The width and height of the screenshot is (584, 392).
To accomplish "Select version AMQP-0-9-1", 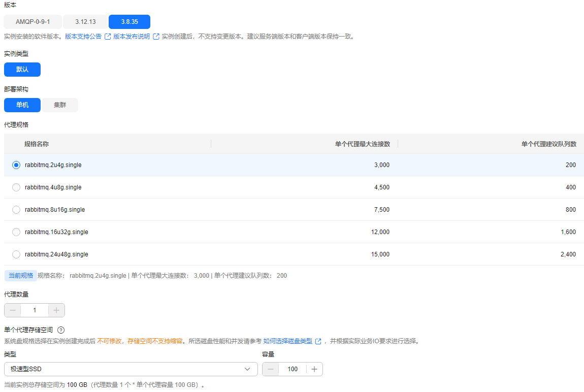I will (x=33, y=22).
